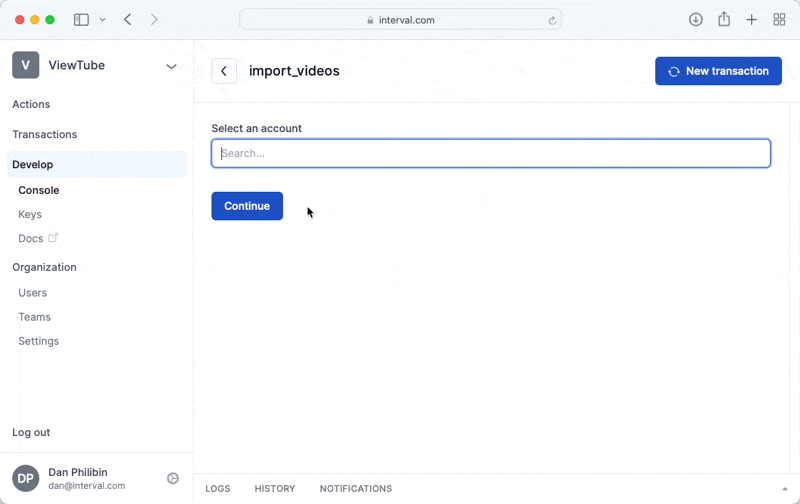Go back with the browser back arrow
Viewport: 800px width, 504px height.
[x=128, y=20]
